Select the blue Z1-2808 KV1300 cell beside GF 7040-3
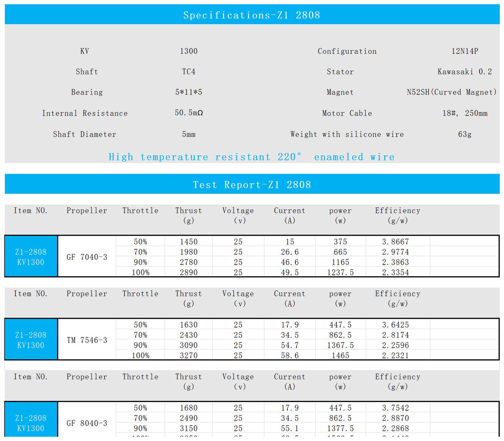The image size is (504, 441). click(x=31, y=256)
